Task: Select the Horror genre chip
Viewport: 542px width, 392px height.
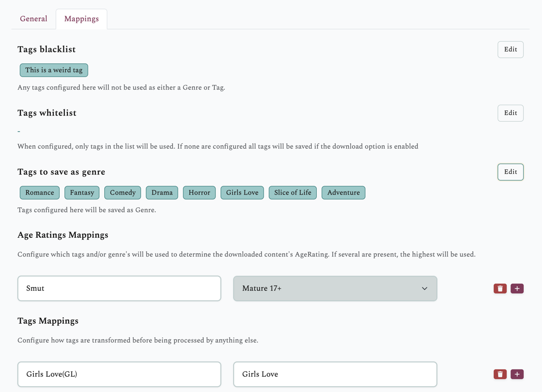Action: click(x=199, y=193)
